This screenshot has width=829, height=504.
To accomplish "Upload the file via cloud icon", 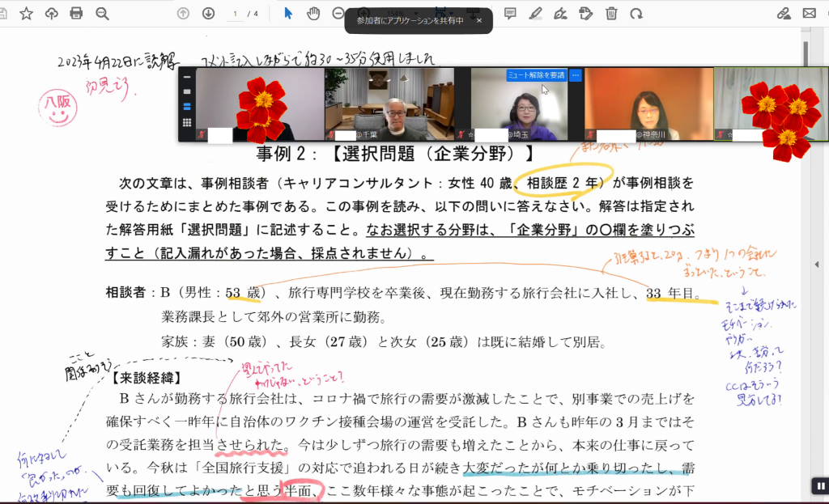I will [x=51, y=13].
